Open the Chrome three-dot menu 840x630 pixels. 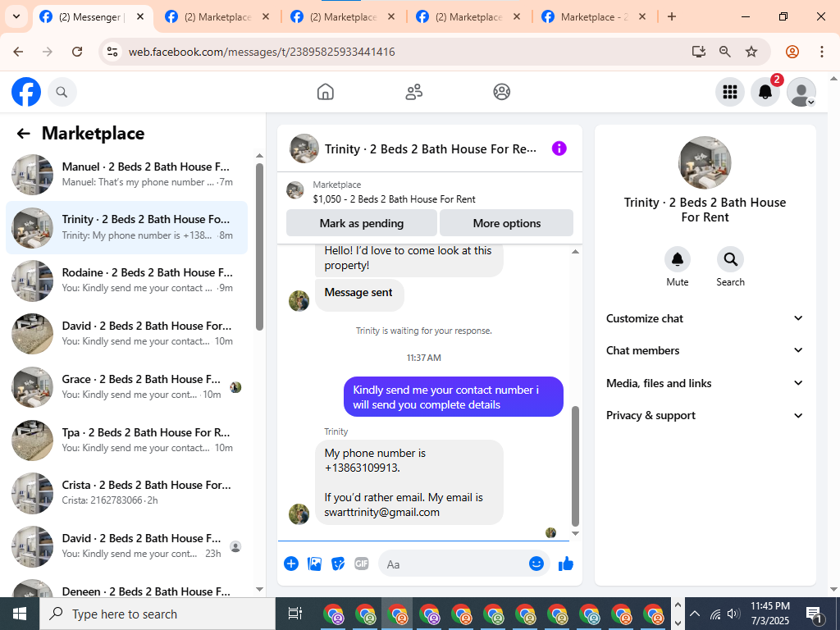click(821, 52)
